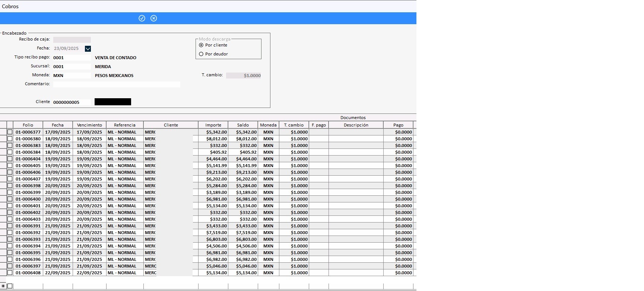Check the box for folio 01-0006377

[10, 132]
